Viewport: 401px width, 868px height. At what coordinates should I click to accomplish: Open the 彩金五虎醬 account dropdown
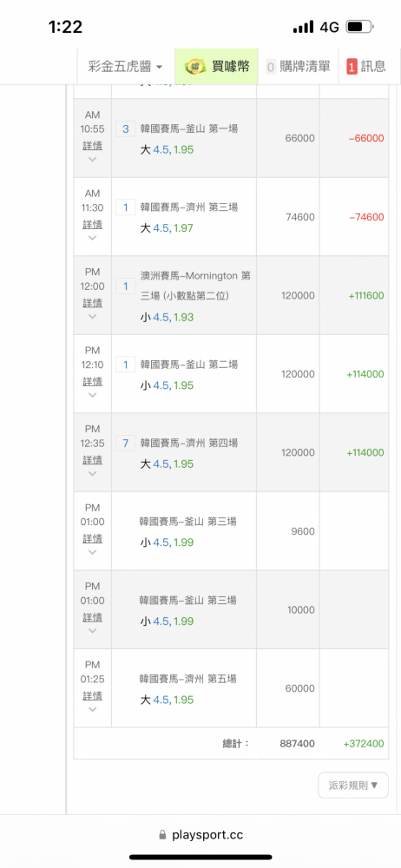click(x=126, y=67)
